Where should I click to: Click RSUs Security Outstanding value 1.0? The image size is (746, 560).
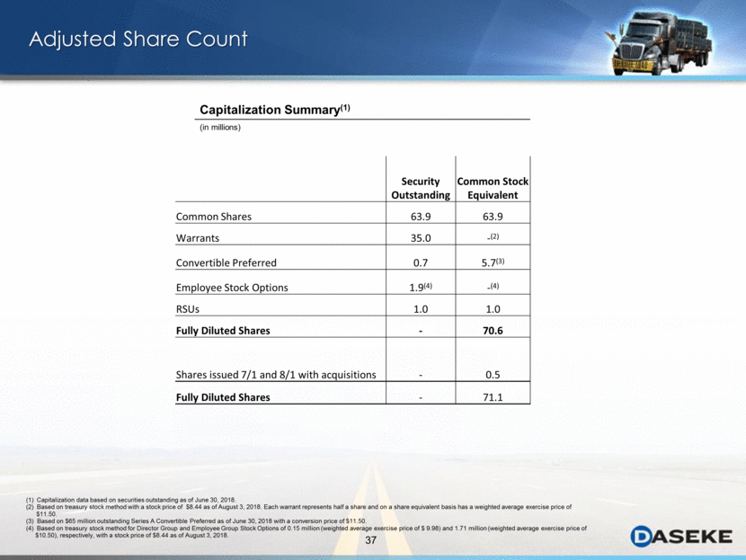(x=421, y=309)
